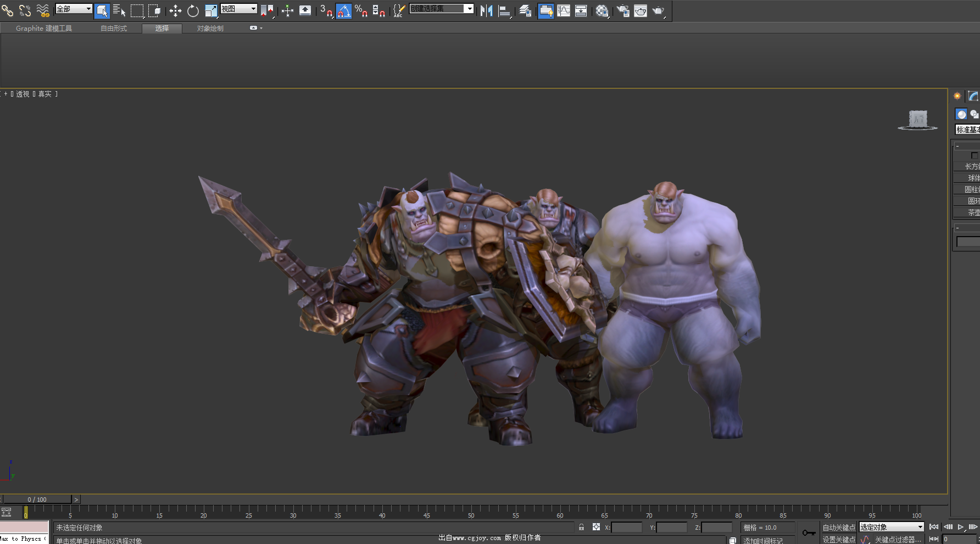Image resolution: width=980 pixels, height=544 pixels.
Task: Switch to the Graphite 建模工具 tab
Action: 44,29
